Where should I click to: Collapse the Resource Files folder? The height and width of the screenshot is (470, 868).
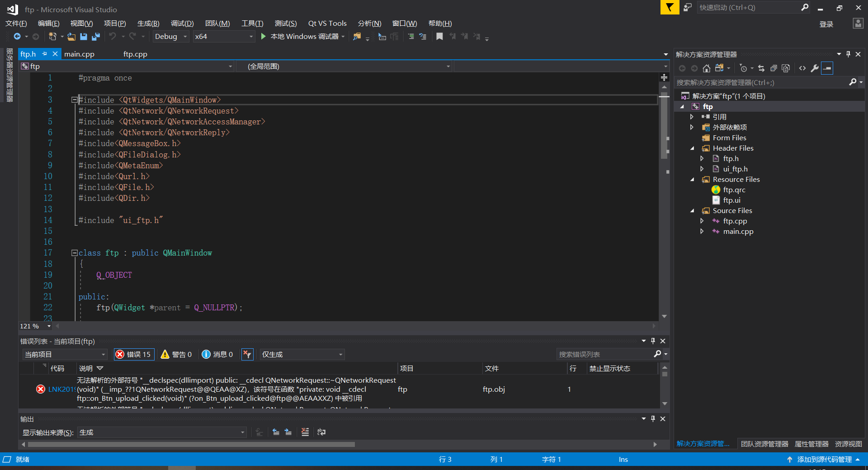click(692, 180)
